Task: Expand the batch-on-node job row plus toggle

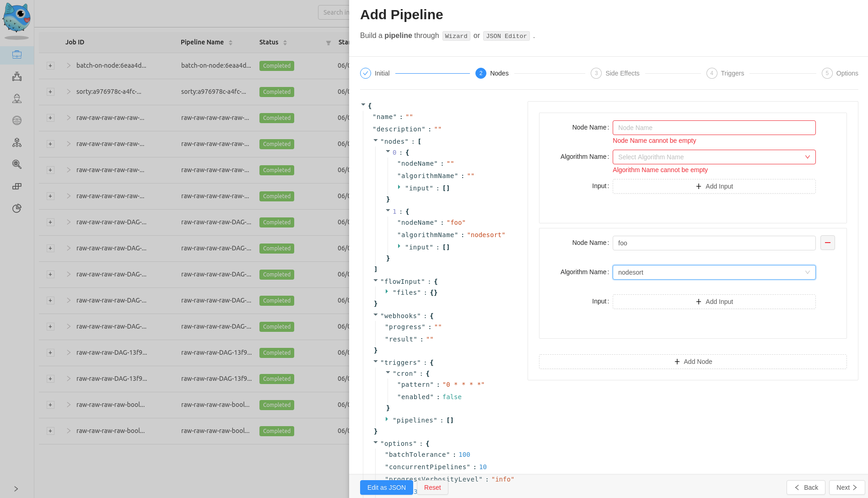Action: tap(50, 66)
